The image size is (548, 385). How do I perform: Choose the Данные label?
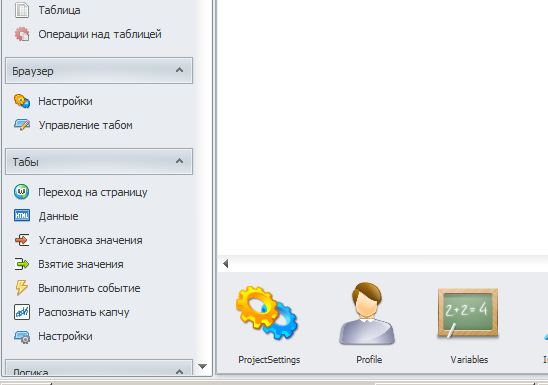click(58, 216)
